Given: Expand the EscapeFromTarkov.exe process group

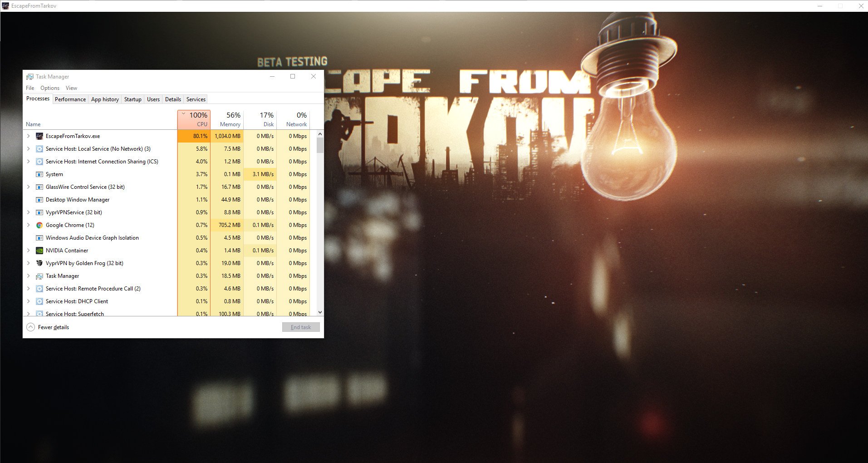Looking at the screenshot, I should point(28,136).
